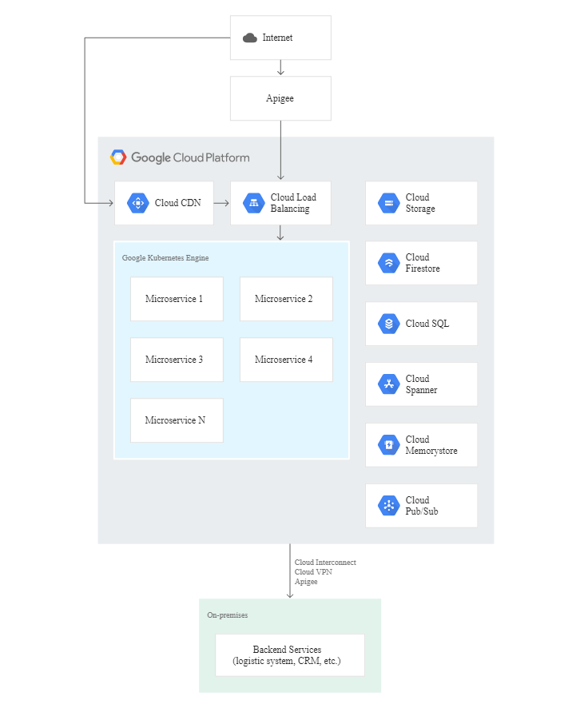Select the Microservice 4 box
588x708 pixels.
(286, 360)
